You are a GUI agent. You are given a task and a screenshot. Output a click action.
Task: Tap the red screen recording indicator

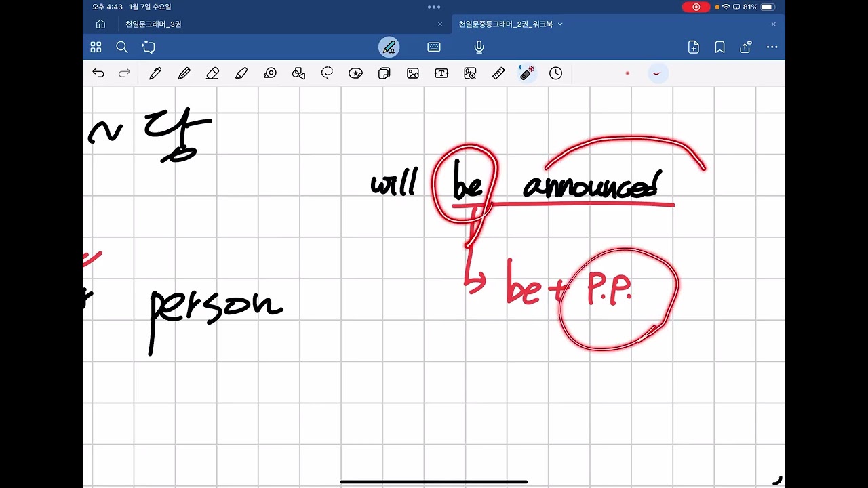(696, 7)
